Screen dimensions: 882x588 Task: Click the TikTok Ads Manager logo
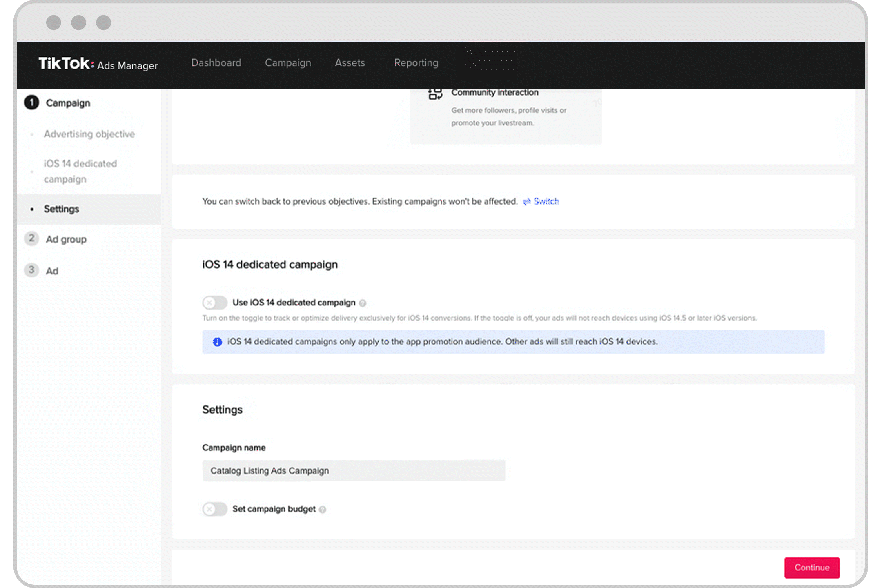[x=98, y=64]
